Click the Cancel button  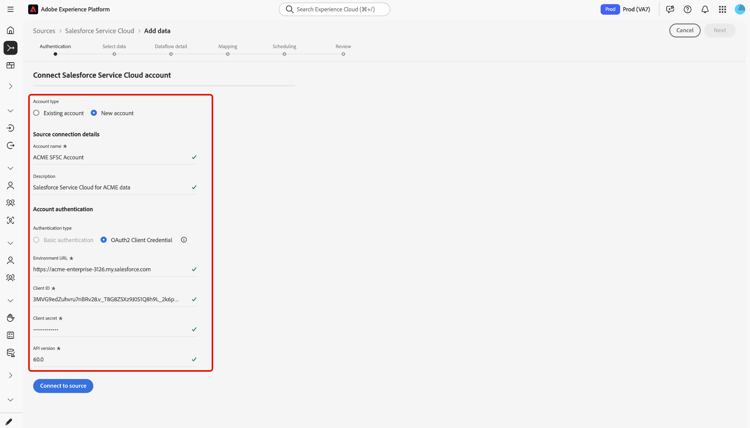point(684,30)
